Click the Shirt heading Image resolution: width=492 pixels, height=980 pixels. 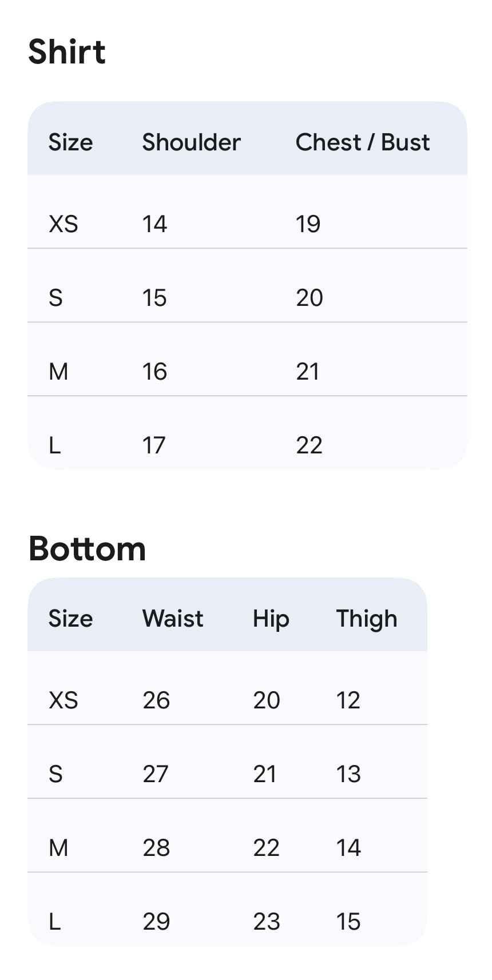coord(67,52)
